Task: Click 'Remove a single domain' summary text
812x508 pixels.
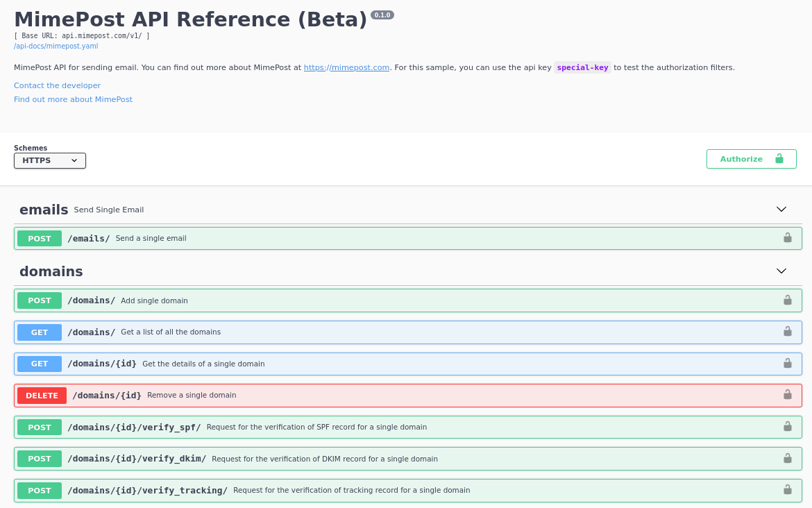Action: tap(192, 395)
